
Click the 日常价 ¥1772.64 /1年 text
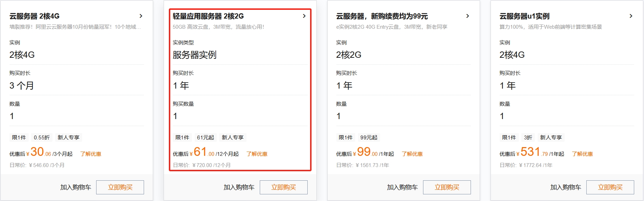coord(526,165)
